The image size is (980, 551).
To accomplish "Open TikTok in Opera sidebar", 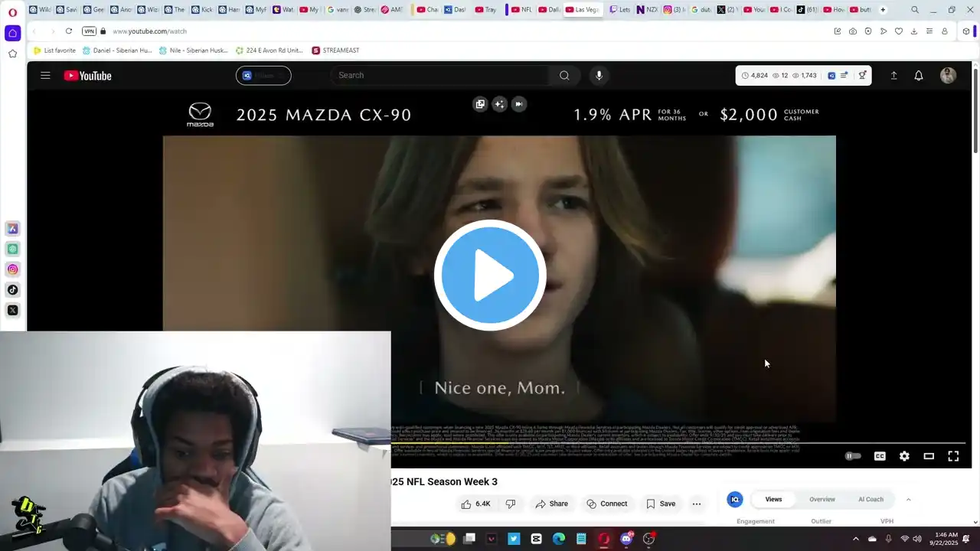I will tap(12, 289).
